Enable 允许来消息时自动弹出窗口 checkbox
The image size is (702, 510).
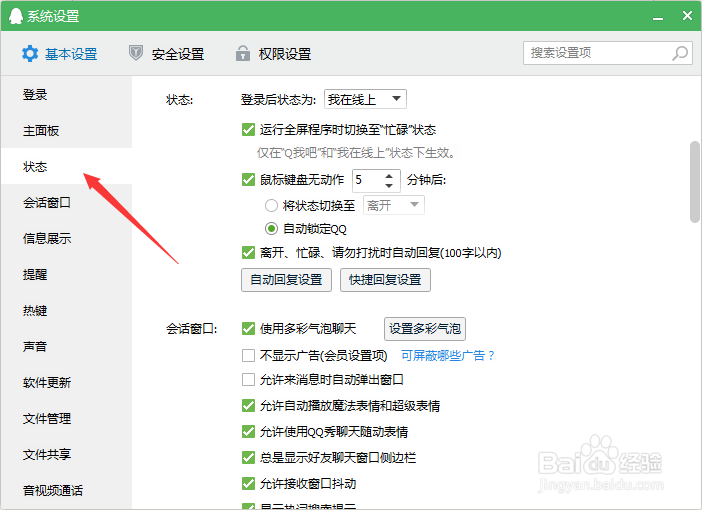click(x=248, y=380)
